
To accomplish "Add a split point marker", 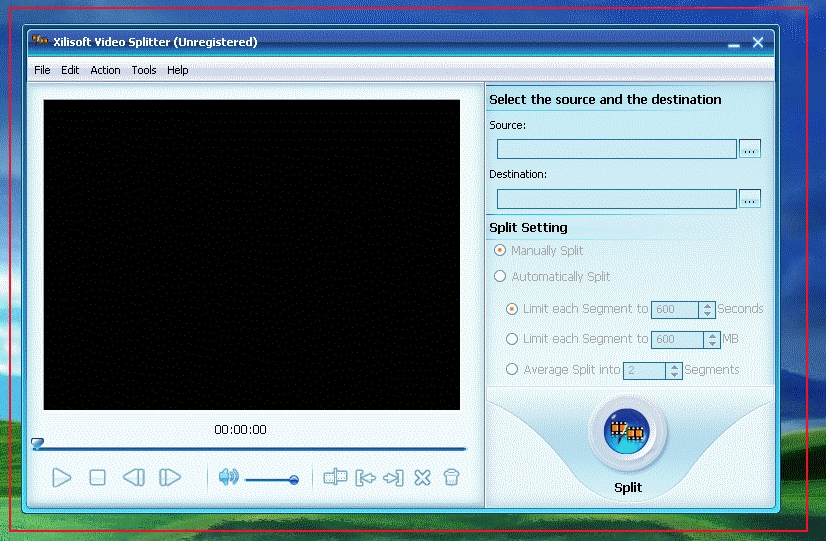I will [335, 477].
